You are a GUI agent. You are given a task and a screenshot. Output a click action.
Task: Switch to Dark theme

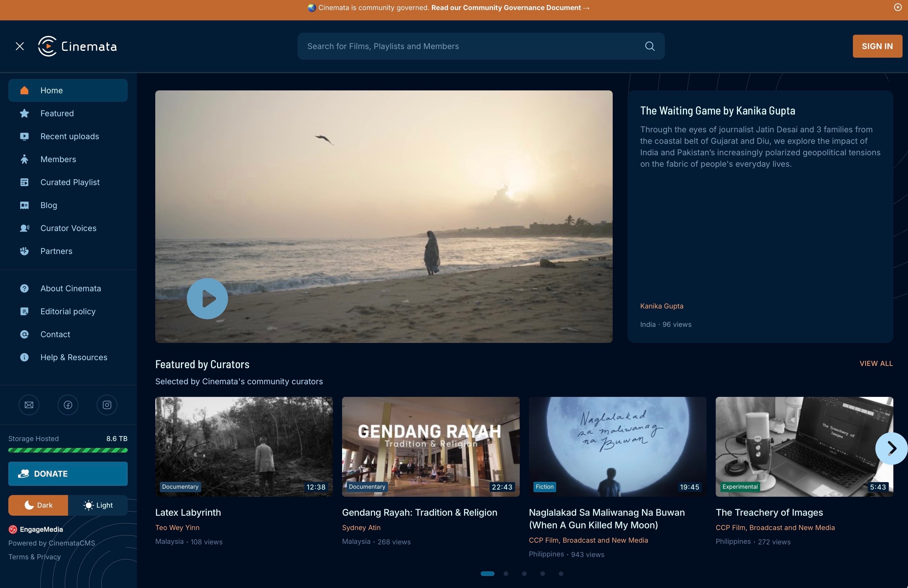(38, 505)
